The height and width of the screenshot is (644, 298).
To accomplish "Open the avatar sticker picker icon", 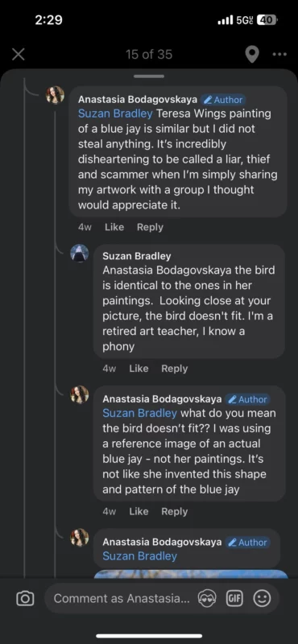I will 207,598.
